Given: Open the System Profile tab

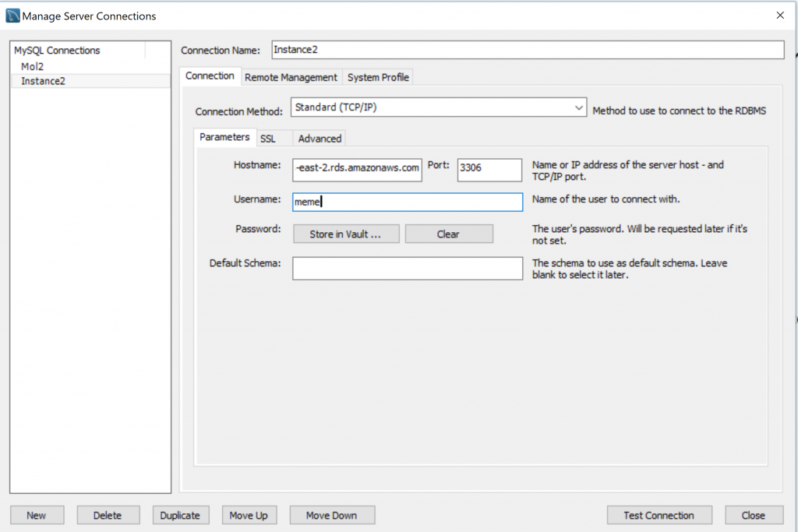Looking at the screenshot, I should [x=378, y=77].
